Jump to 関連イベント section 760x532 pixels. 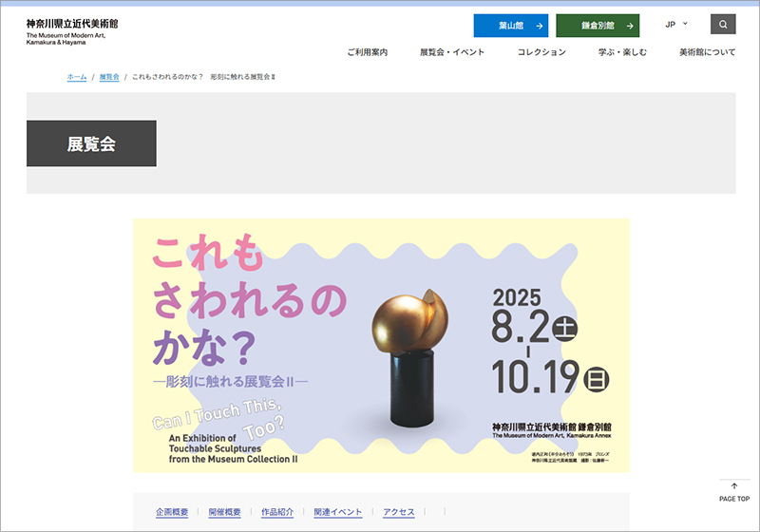coord(337,512)
